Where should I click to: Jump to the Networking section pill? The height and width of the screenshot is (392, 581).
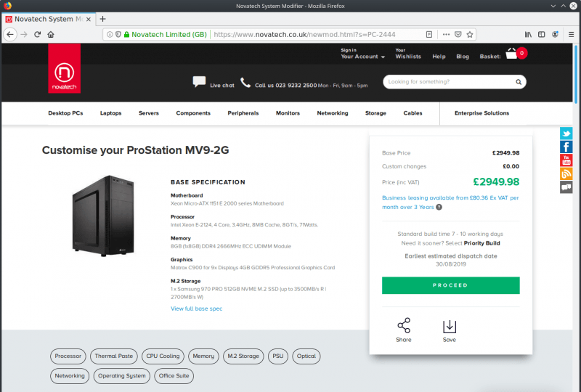pos(70,376)
